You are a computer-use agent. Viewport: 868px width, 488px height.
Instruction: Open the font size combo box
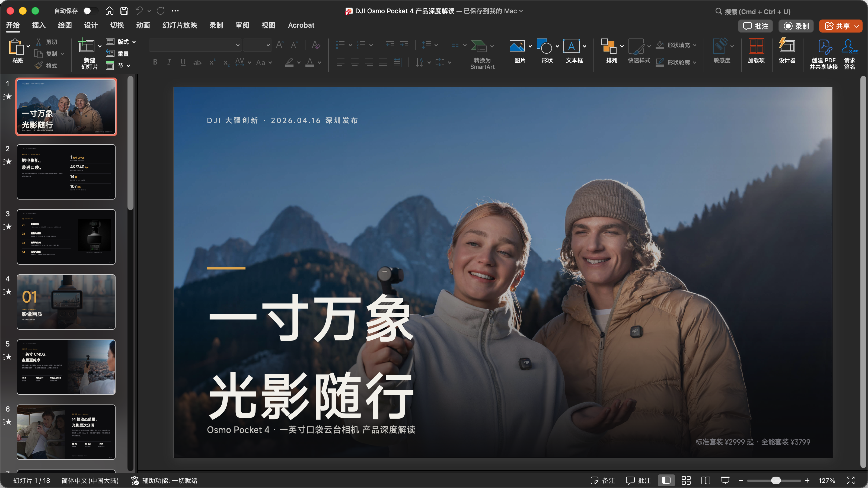click(x=257, y=45)
